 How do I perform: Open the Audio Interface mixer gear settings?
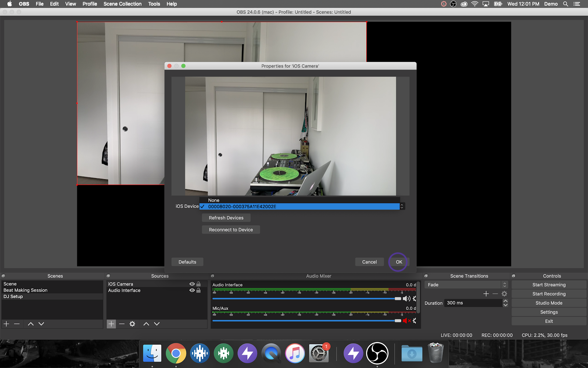pyautogui.click(x=415, y=299)
